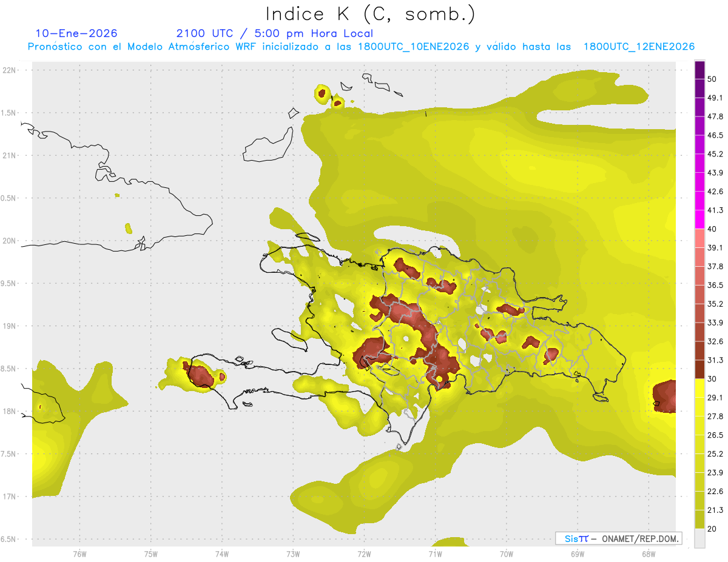
Task: Click the "33.9" value on the color scale
Action: [715, 323]
